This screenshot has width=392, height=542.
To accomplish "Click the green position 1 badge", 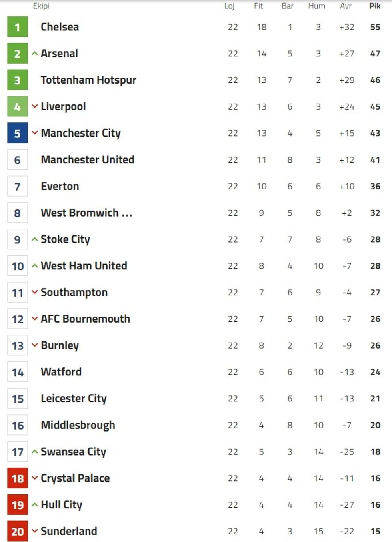I will [x=18, y=27].
